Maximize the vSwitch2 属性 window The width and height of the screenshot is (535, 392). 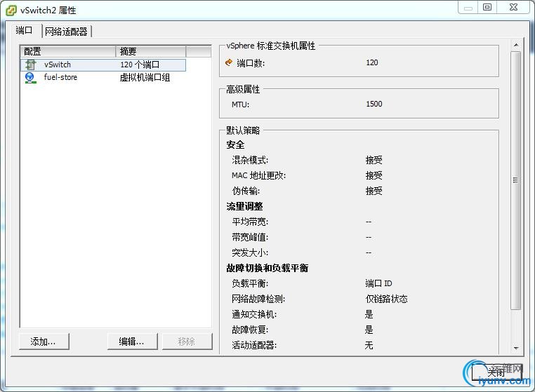(x=487, y=7)
